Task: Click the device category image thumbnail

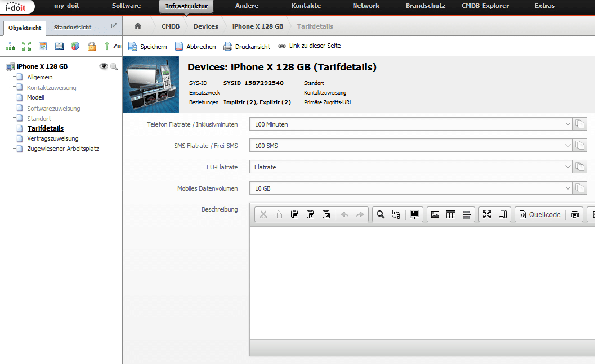Action: [151, 84]
